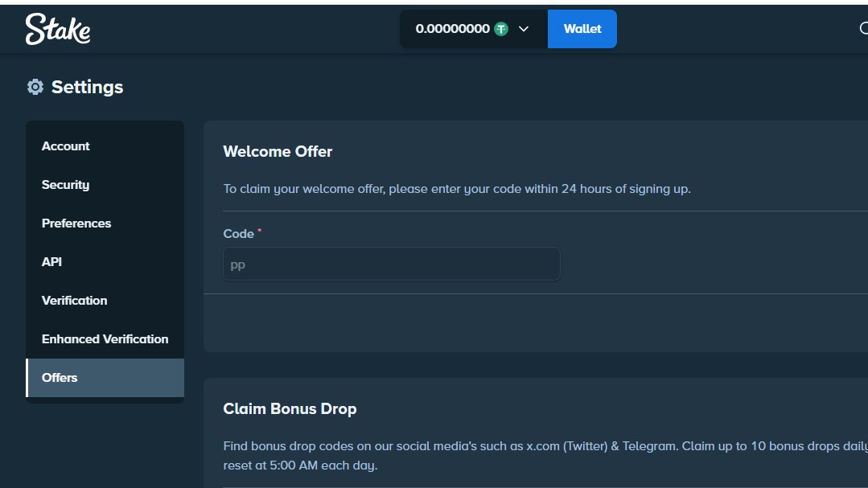Open search via the magnifier icon
The height and width of the screenshot is (488, 868).
[x=863, y=28]
